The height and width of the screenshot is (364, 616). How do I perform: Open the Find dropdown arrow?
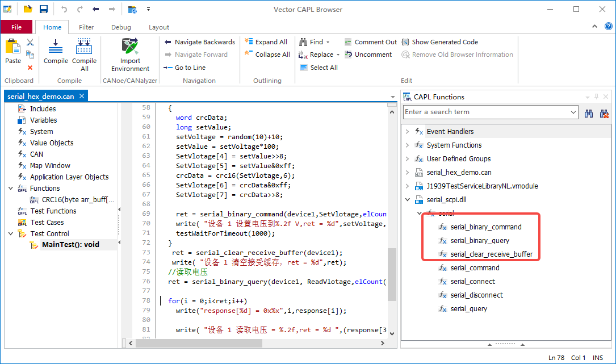point(328,43)
